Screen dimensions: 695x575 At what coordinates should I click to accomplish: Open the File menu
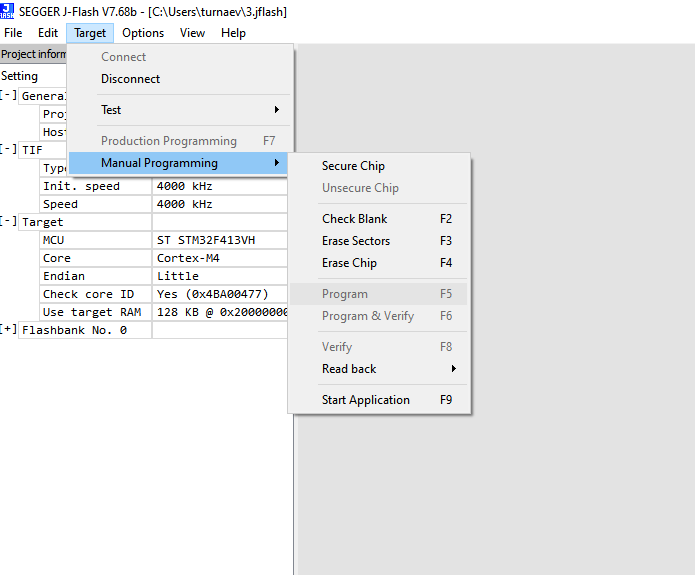click(13, 33)
